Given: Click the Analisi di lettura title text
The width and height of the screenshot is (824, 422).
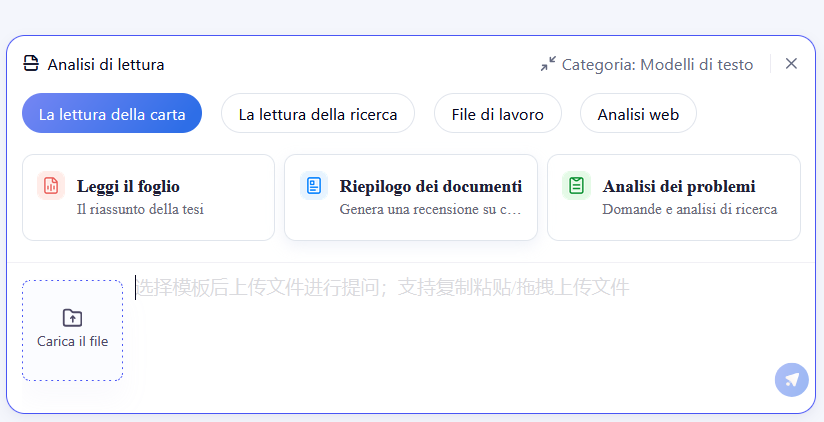Looking at the screenshot, I should click(106, 64).
